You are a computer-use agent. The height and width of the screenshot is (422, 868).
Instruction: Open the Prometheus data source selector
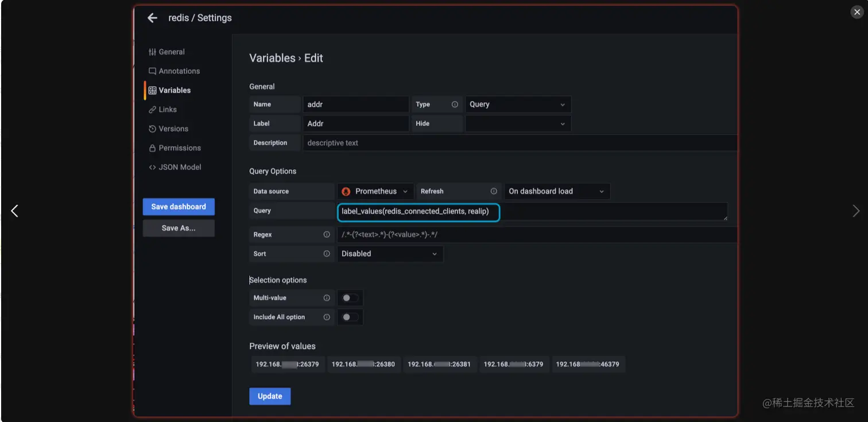coord(375,191)
